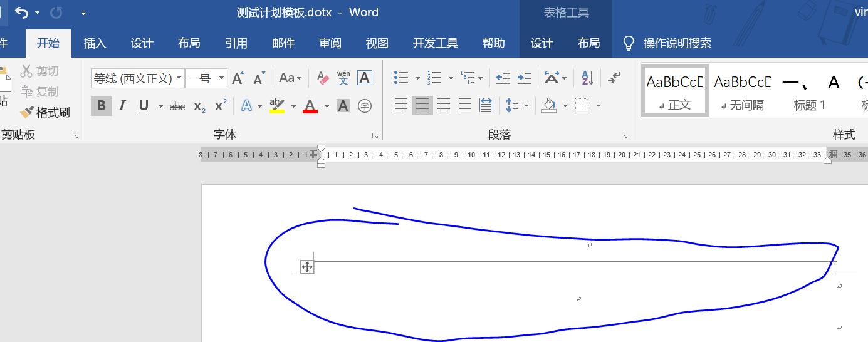Click the Redo icon in title bar
The height and width of the screenshot is (342, 868).
pos(56,12)
